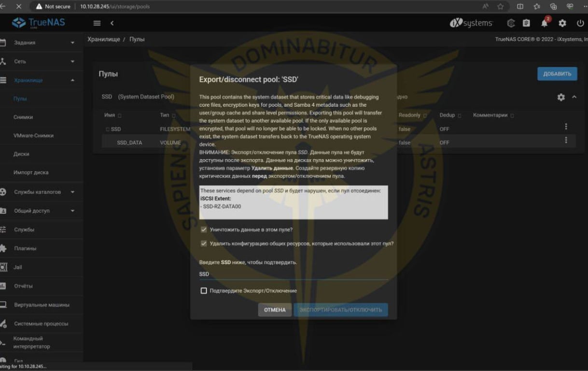The width and height of the screenshot is (588, 371).
Task: Click the back chevron icon beside hamburger
Action: (x=112, y=23)
